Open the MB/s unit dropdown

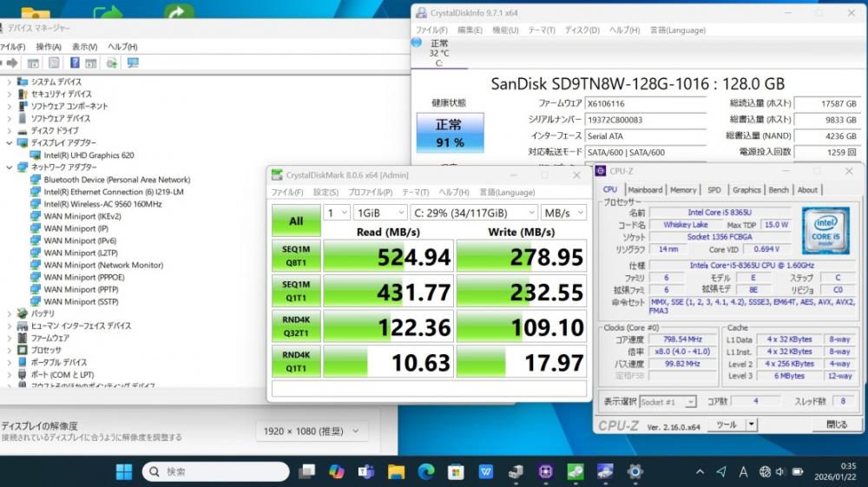pyautogui.click(x=563, y=213)
